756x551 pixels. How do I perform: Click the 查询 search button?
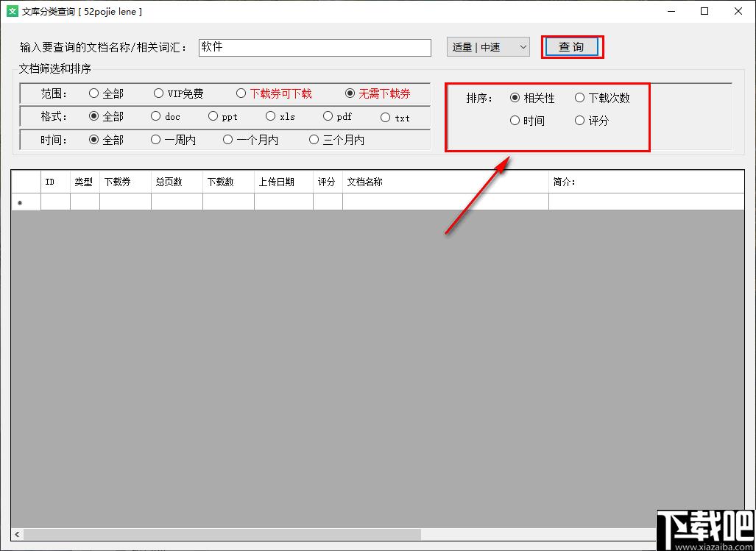pos(572,47)
